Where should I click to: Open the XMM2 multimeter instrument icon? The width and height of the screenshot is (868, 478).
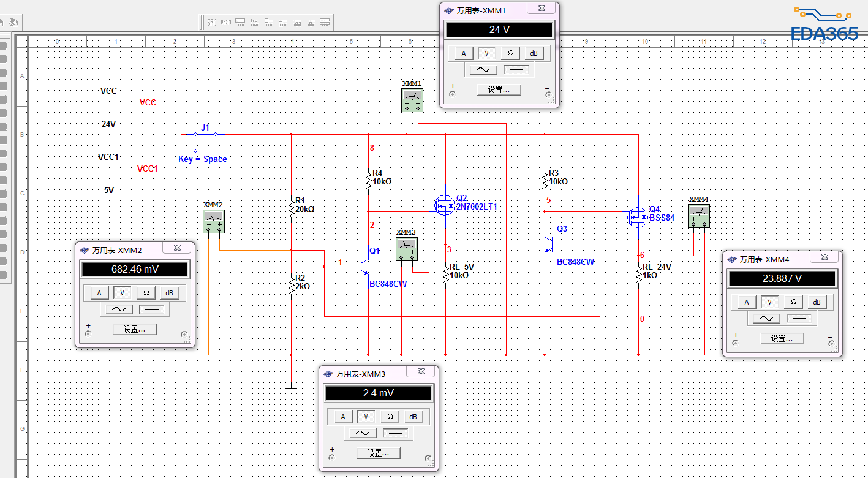click(x=214, y=221)
